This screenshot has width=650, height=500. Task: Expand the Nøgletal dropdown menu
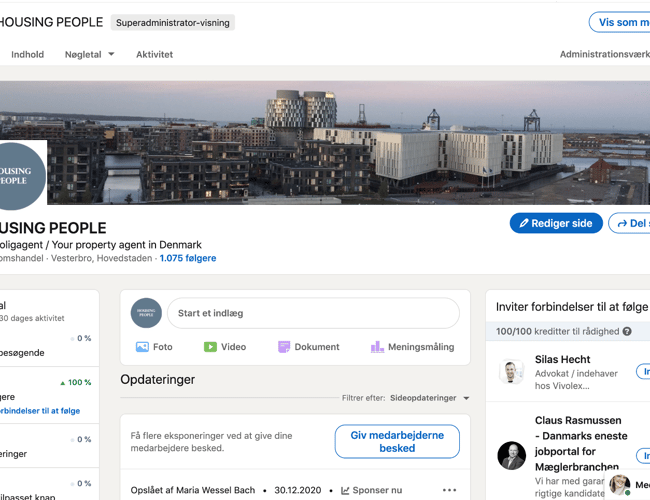[x=111, y=54]
